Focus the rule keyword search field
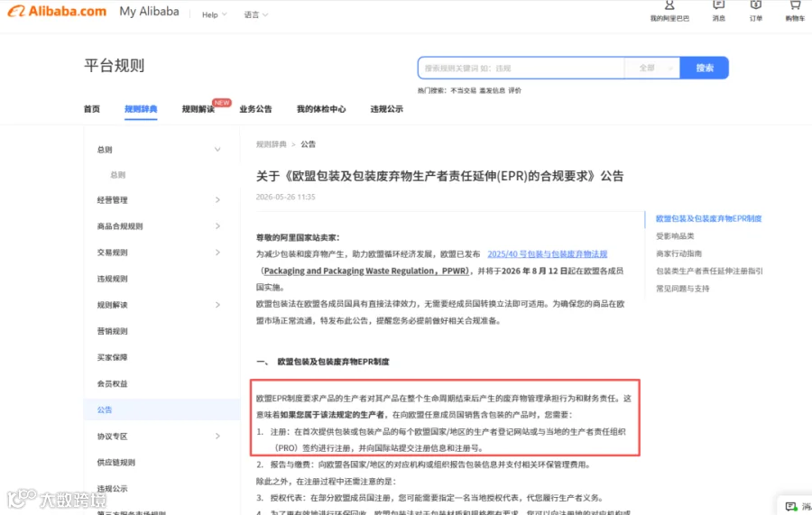This screenshot has height=515, width=812. pos(521,68)
